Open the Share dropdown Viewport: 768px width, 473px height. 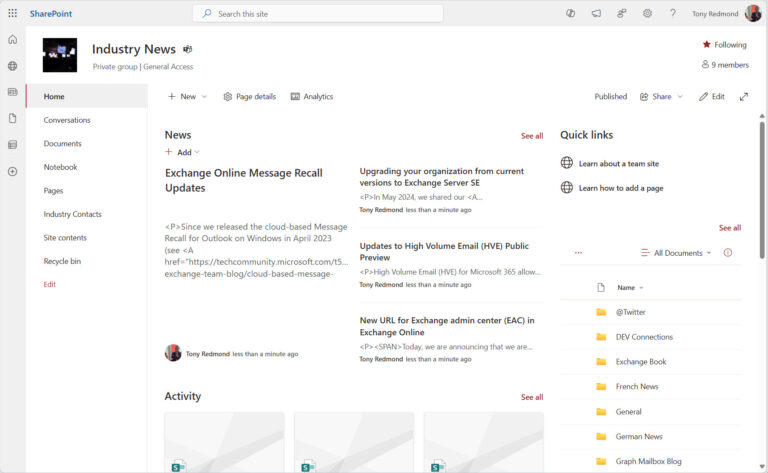660,97
